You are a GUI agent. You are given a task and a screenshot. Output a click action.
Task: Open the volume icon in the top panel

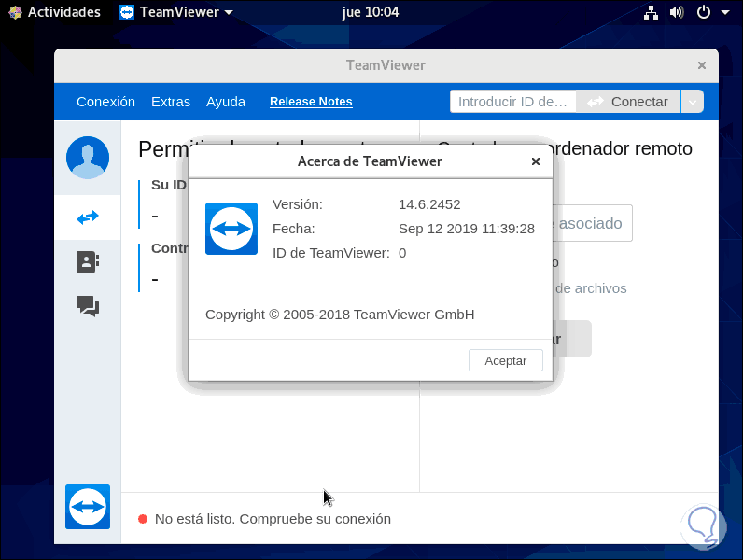point(677,12)
